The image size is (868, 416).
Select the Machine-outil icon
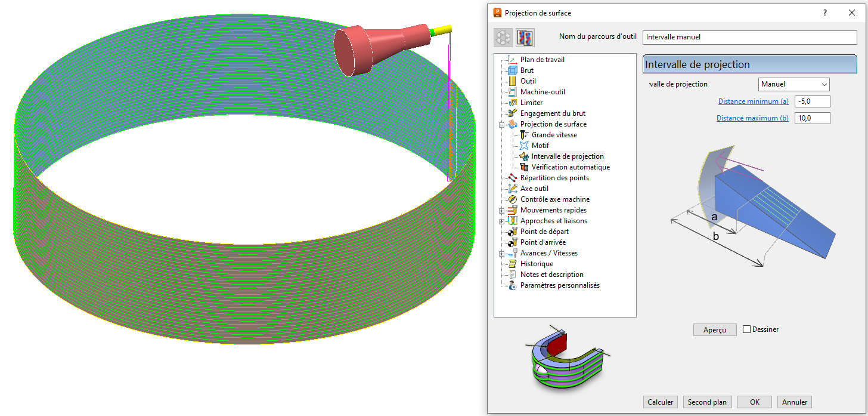tap(512, 92)
